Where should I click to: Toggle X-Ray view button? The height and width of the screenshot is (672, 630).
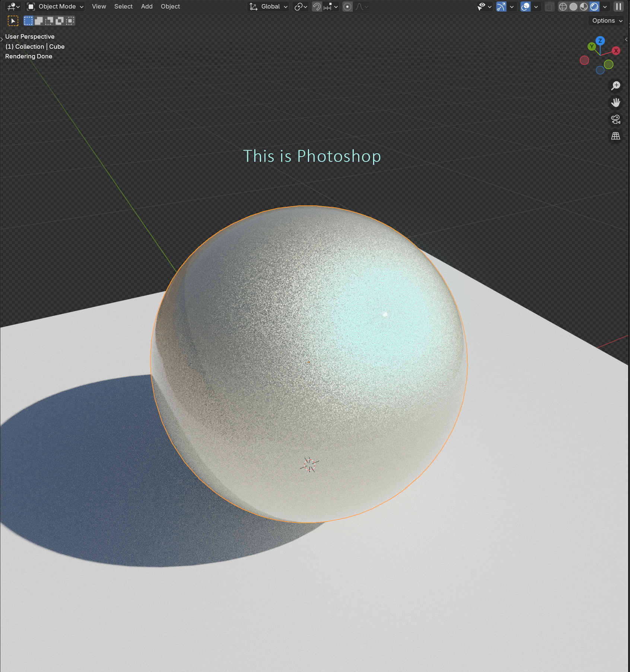tap(550, 7)
